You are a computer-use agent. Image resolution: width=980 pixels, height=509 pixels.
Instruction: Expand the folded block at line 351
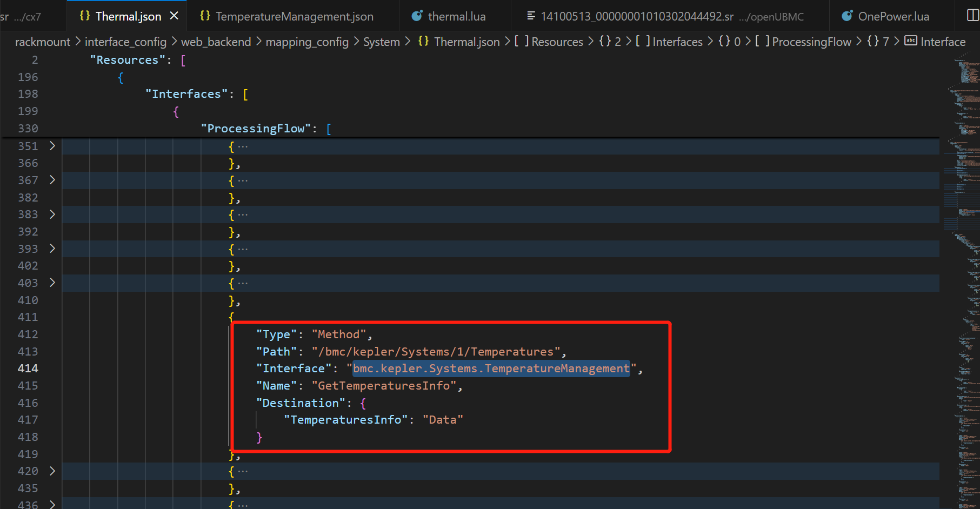click(52, 146)
